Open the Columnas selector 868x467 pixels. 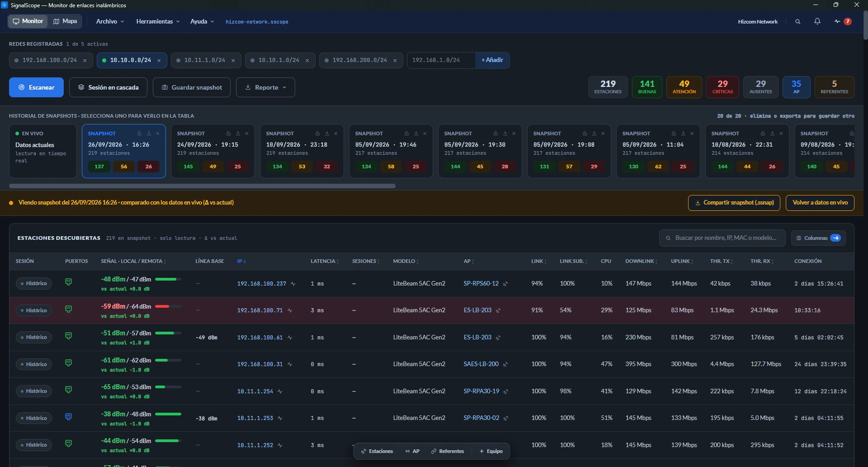818,238
